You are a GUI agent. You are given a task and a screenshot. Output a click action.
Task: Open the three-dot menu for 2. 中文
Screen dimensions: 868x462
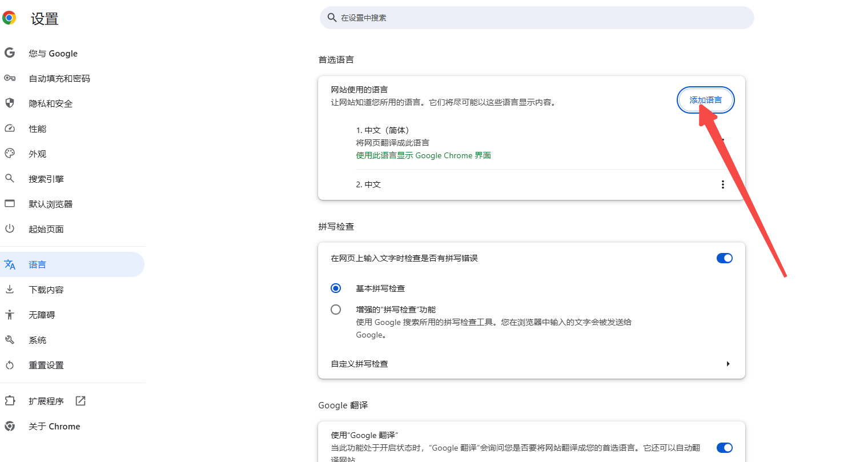723,184
